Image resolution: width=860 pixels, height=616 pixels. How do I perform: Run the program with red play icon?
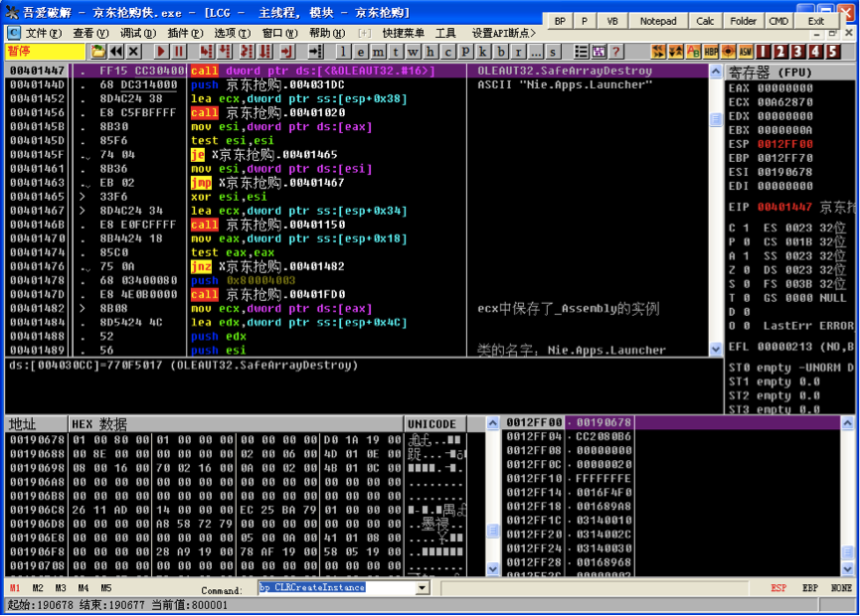161,52
